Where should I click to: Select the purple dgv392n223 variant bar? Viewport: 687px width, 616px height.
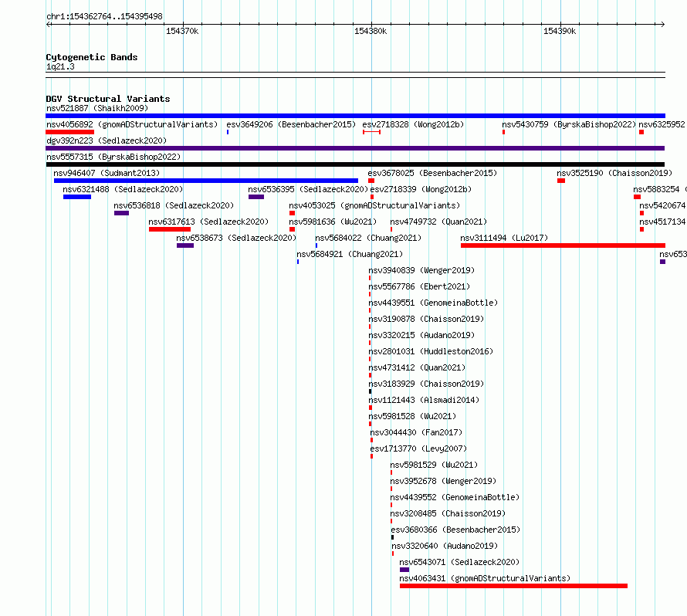point(355,148)
